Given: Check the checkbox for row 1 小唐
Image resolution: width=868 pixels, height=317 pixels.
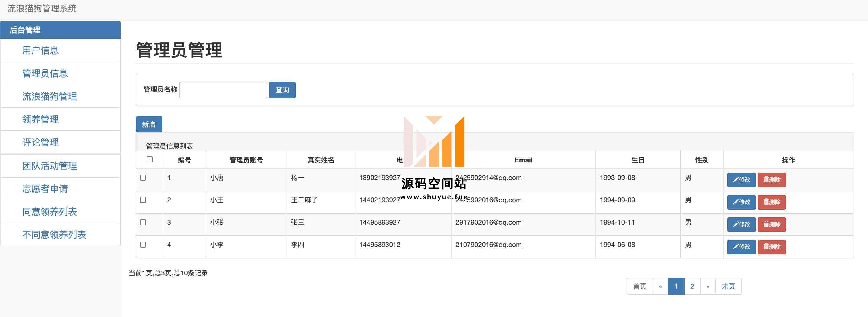Looking at the screenshot, I should pos(143,178).
